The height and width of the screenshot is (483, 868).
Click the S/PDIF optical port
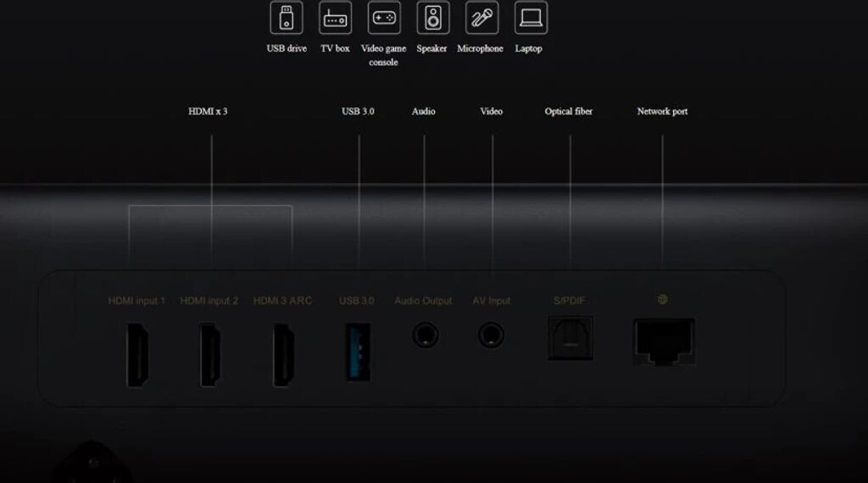click(x=570, y=338)
